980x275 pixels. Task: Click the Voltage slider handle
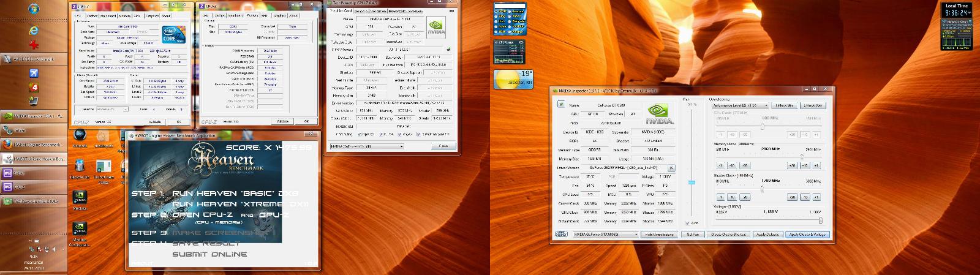(x=820, y=220)
